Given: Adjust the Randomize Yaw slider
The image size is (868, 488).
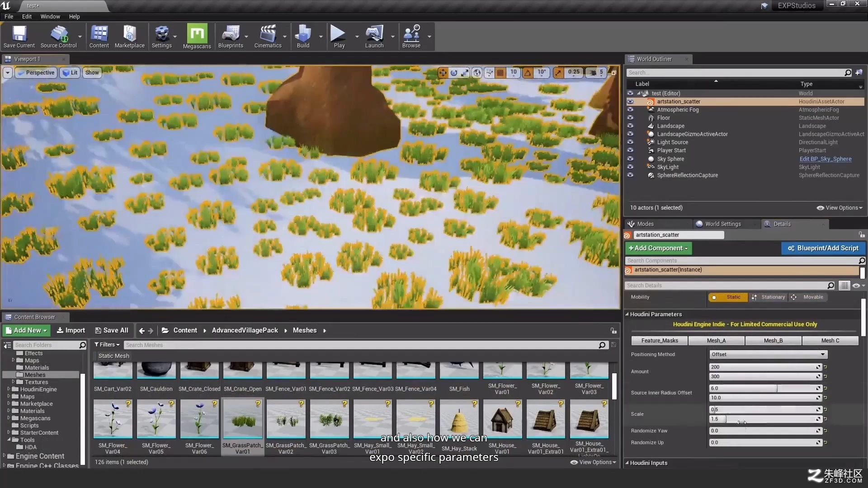Looking at the screenshot, I should (x=765, y=431).
